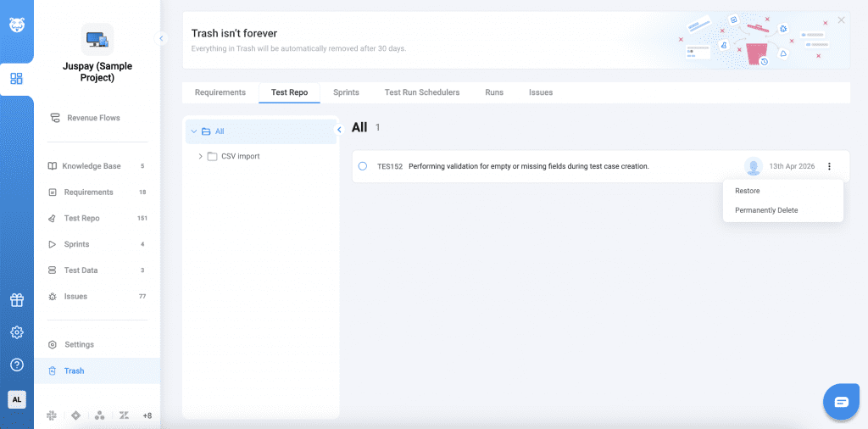This screenshot has height=429, width=868.
Task: Click the Zendesk integration icon
Action: [x=124, y=415]
